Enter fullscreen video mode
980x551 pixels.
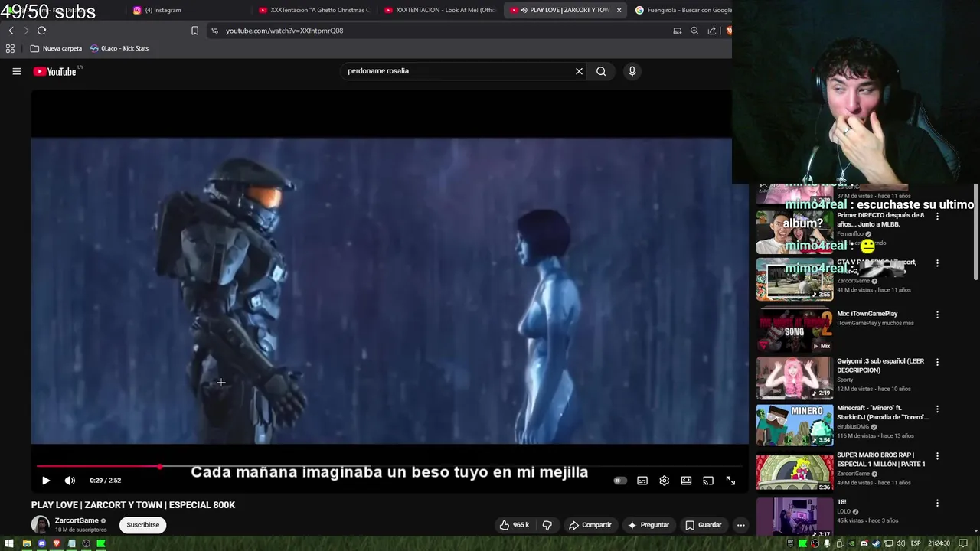[730, 481]
